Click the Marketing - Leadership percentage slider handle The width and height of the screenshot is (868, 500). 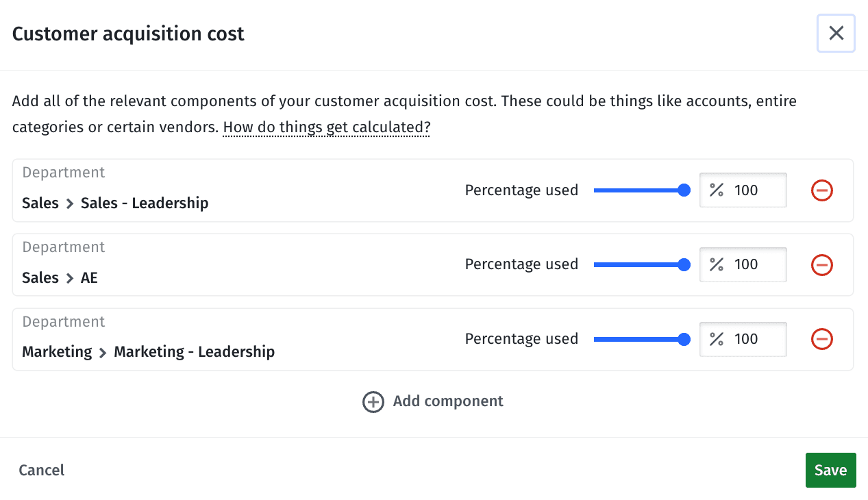point(683,339)
